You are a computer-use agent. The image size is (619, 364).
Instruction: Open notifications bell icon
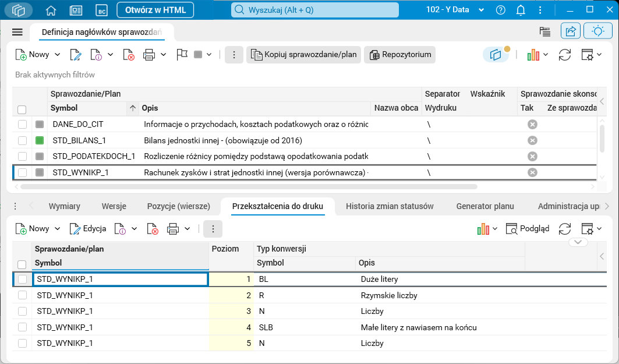point(521,10)
